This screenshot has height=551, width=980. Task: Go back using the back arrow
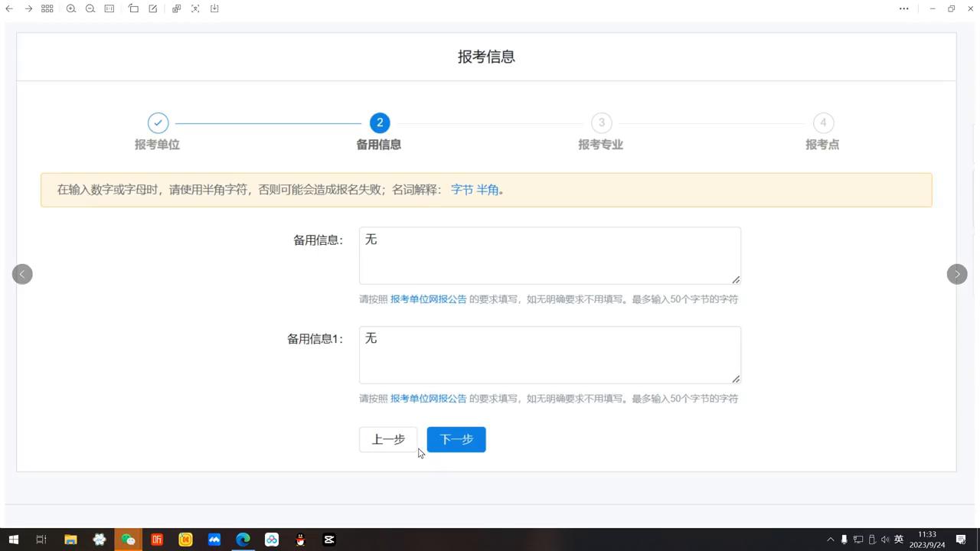pos(9,8)
